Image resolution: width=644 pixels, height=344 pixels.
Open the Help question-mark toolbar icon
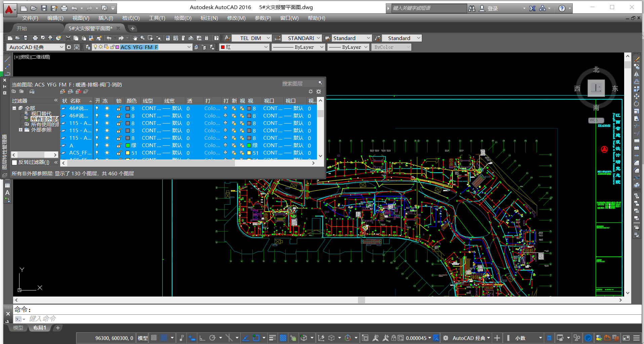216,38
